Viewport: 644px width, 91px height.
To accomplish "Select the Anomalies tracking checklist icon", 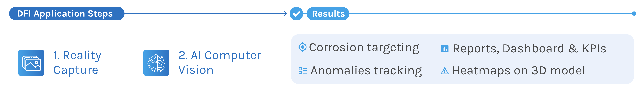I will pos(302,71).
